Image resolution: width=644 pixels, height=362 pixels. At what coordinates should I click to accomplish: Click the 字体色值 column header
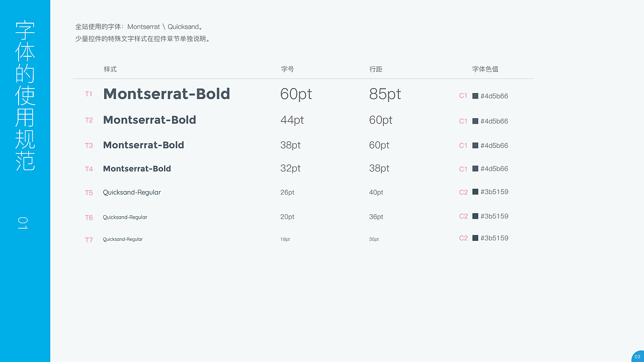click(485, 69)
